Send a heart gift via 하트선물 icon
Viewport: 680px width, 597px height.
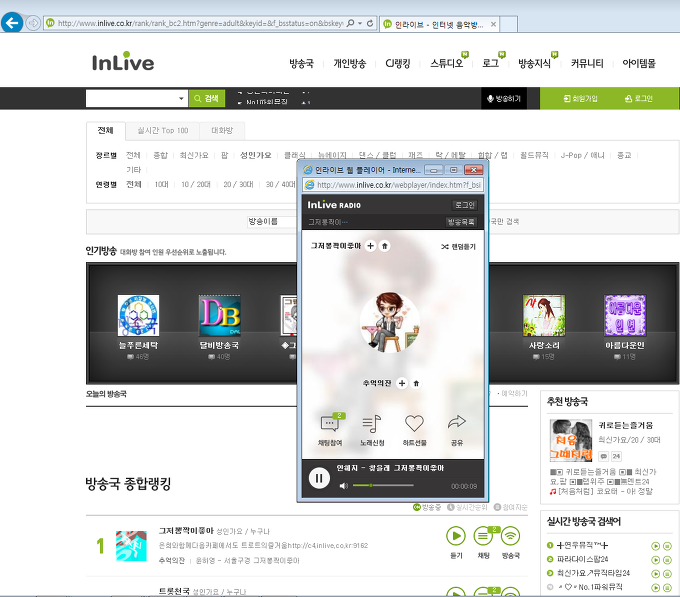click(414, 423)
